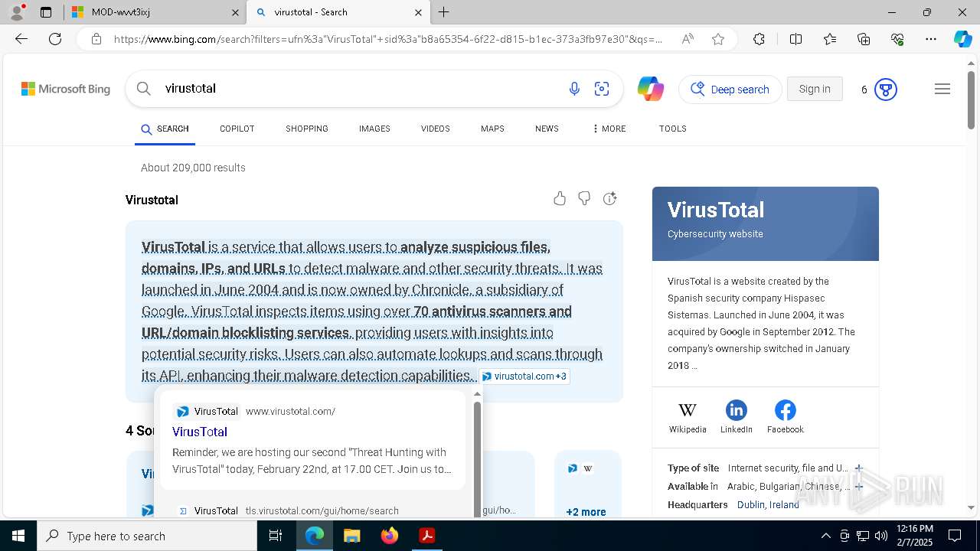
Task: Switch to the MOD-wvvt3ixj browser tab
Action: (155, 12)
